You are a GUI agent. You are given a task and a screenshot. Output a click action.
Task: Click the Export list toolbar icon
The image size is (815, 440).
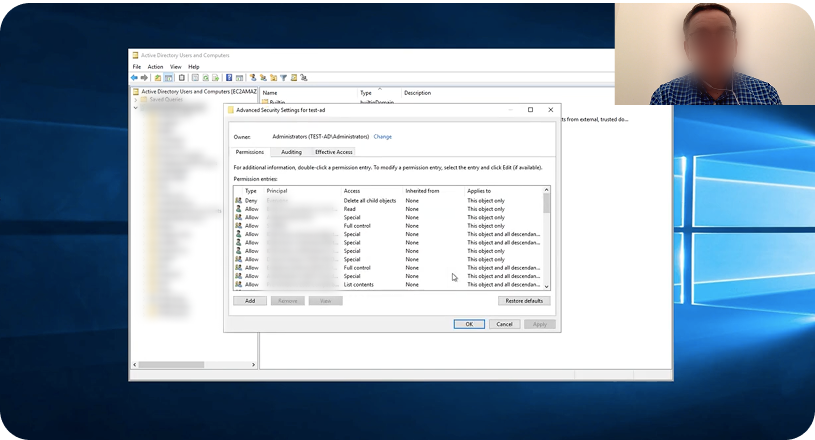[x=215, y=78]
